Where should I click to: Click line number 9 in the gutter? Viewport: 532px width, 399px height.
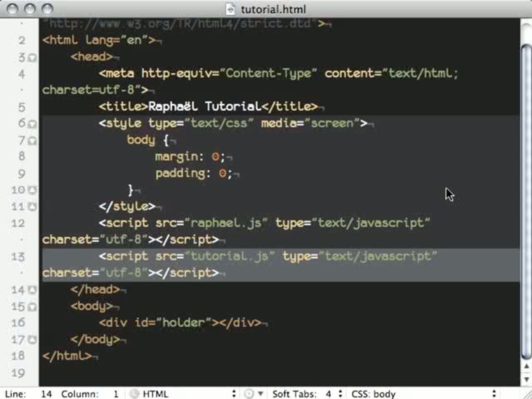(x=22, y=174)
